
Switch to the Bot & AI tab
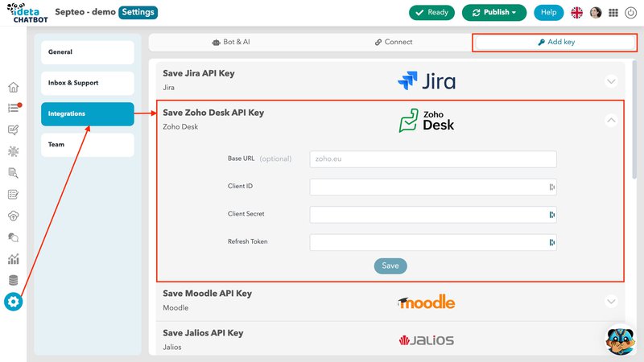231,42
